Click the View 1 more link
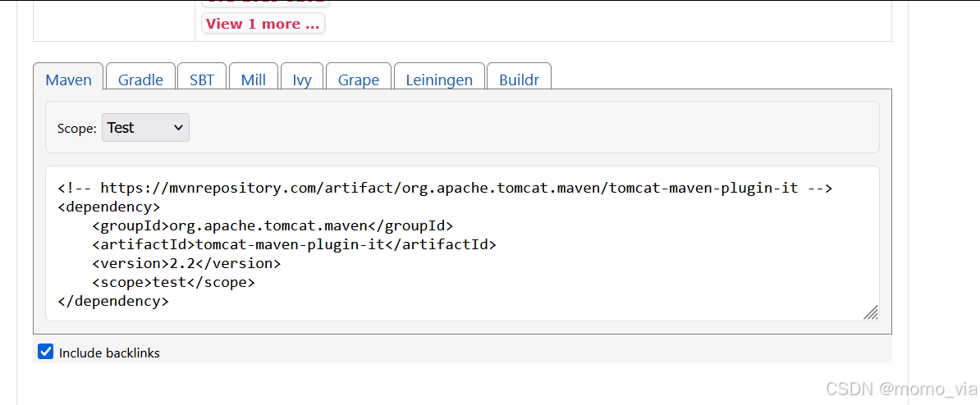 click(263, 24)
